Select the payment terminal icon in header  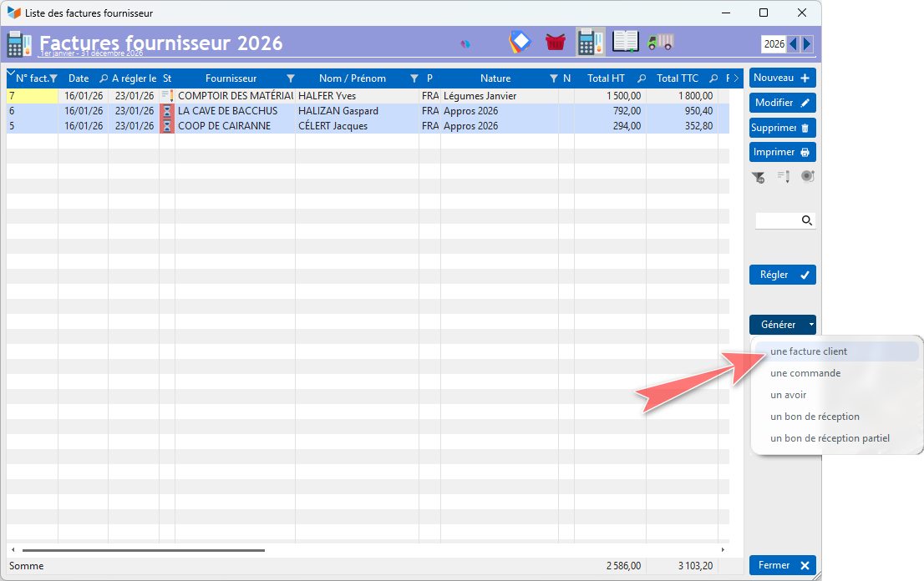pos(591,42)
